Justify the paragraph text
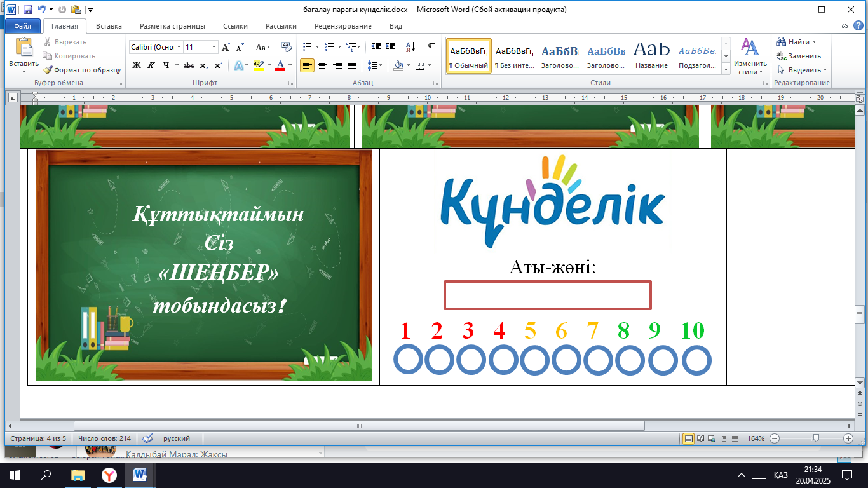This screenshot has height=488, width=868. (x=351, y=65)
